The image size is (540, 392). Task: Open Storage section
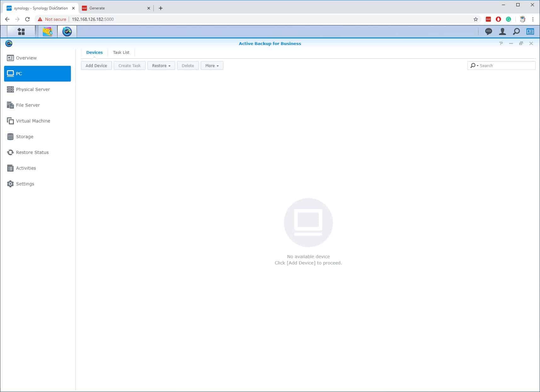click(37, 137)
